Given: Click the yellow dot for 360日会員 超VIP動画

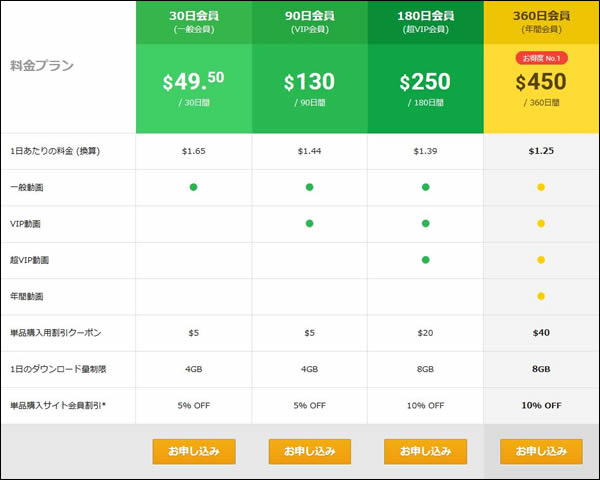Looking at the screenshot, I should click(541, 260).
